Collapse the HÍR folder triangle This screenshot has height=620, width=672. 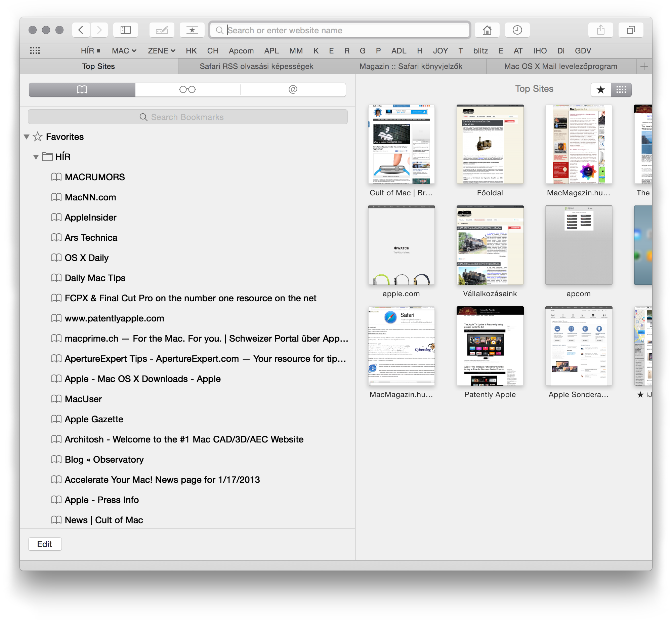pos(36,157)
